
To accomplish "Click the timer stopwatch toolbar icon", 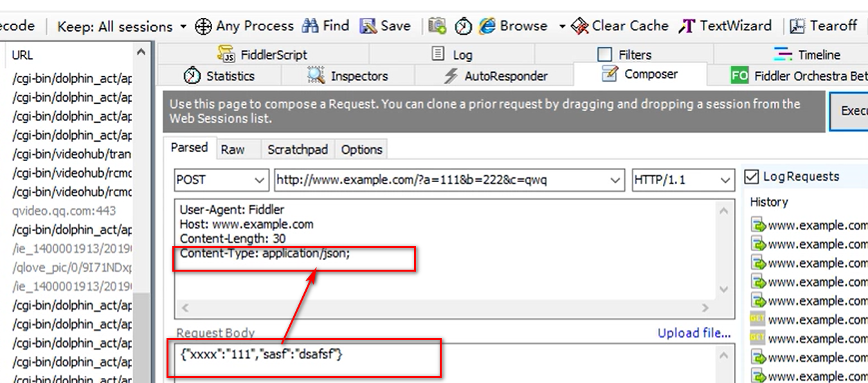I will (463, 26).
